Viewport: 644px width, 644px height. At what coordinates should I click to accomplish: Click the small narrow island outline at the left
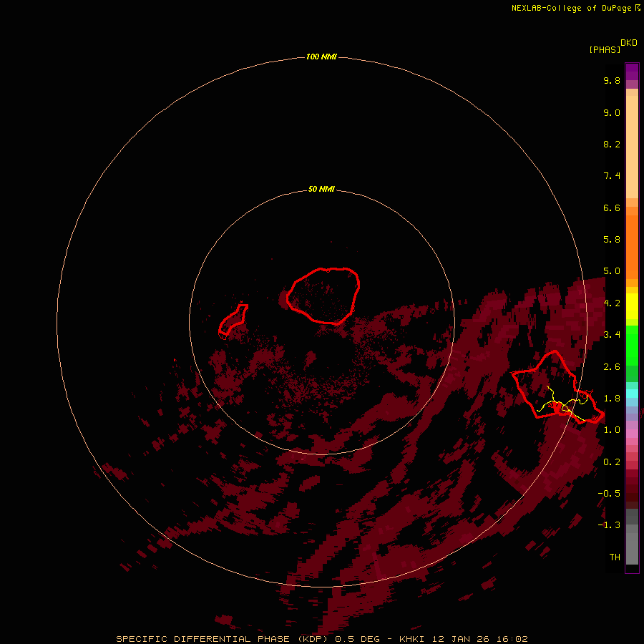(233, 320)
